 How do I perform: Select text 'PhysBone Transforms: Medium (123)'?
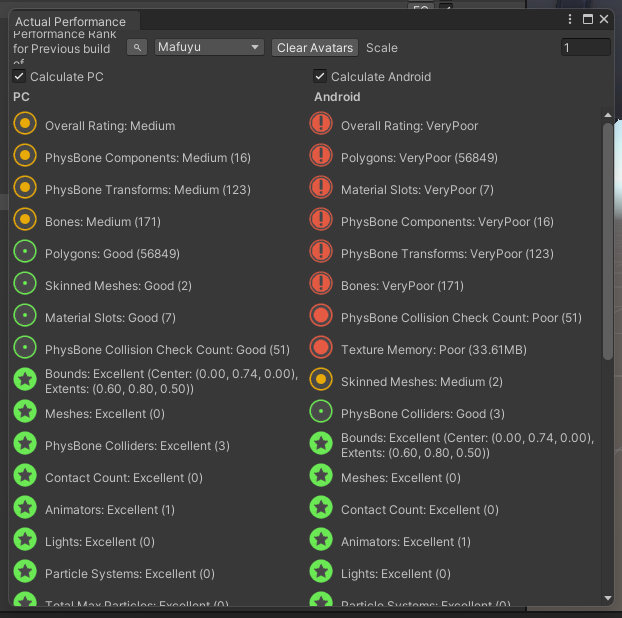148,190
